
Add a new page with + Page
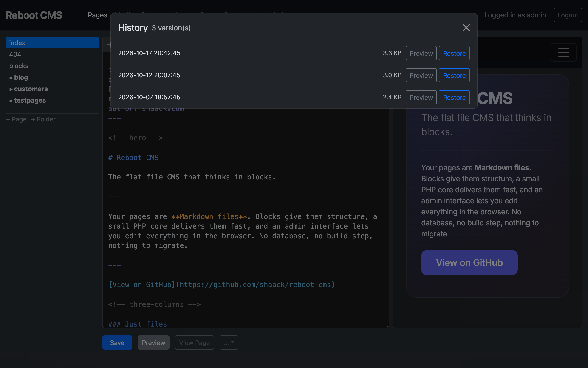pyautogui.click(x=16, y=119)
